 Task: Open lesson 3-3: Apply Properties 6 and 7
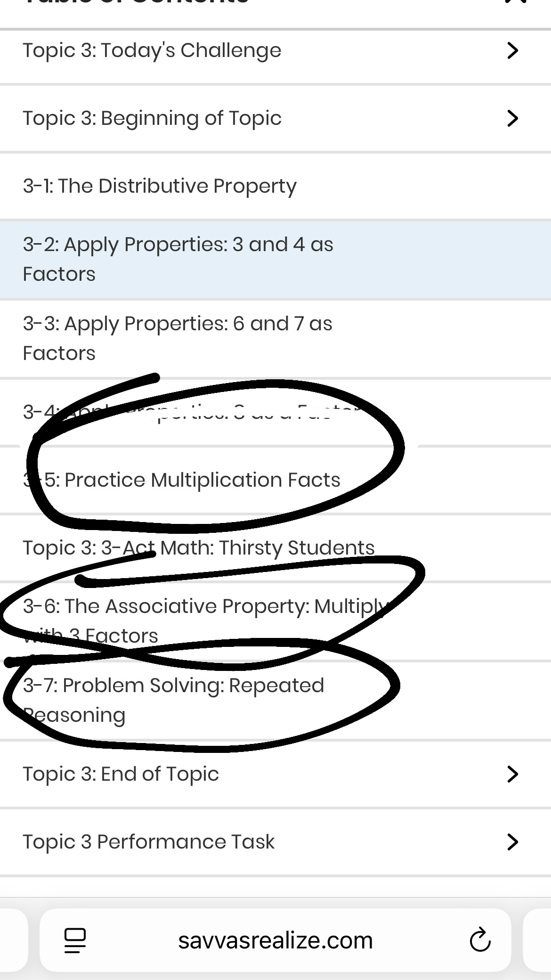click(178, 338)
